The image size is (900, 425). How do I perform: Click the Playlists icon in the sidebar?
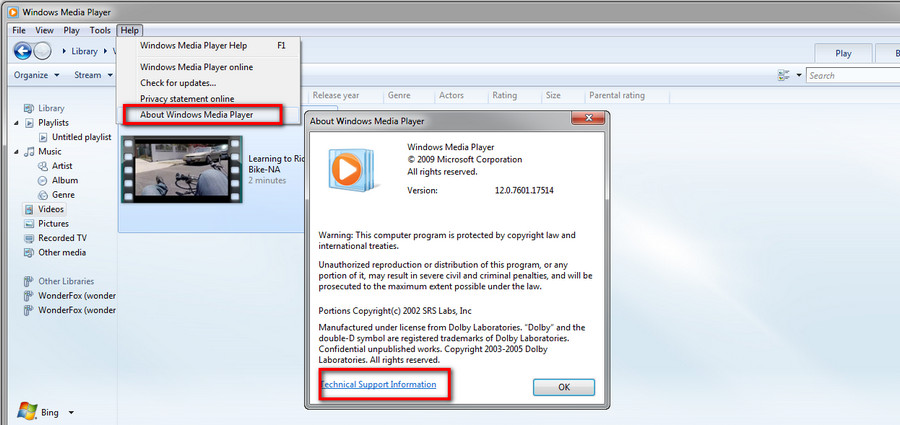[x=29, y=123]
